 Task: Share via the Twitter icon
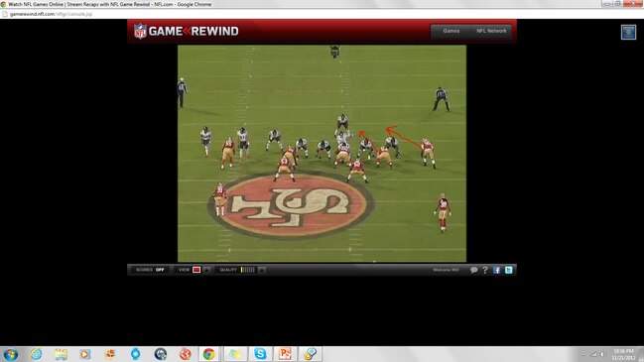click(508, 270)
